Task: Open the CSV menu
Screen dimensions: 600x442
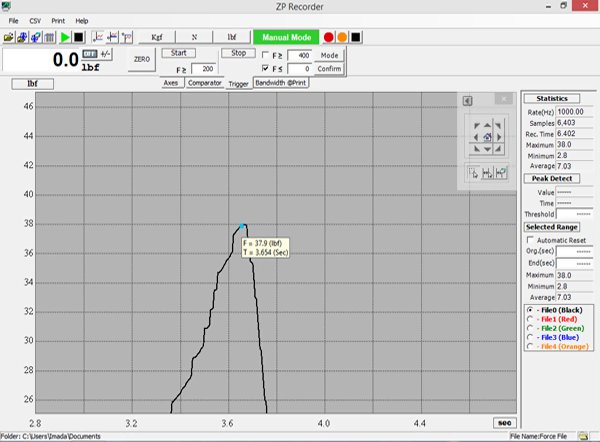Action: pos(35,20)
